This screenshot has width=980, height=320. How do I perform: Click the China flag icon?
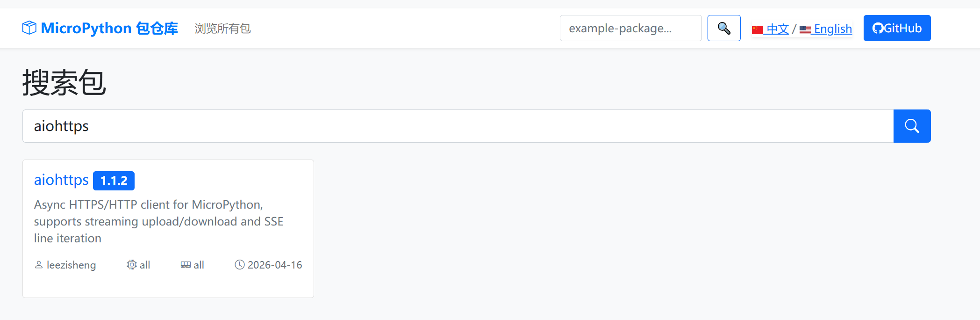click(x=757, y=29)
